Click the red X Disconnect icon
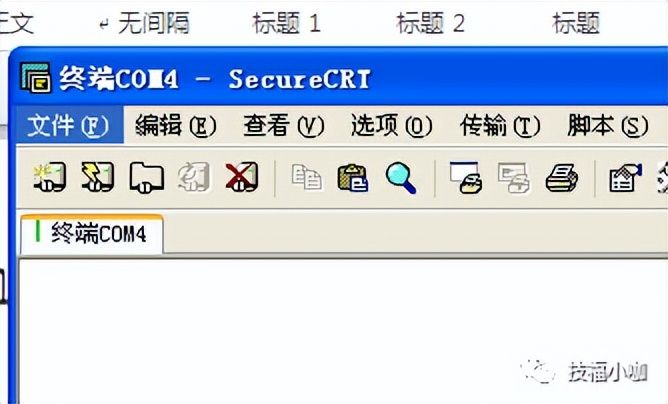Viewport: 668px width, 404px height. [x=242, y=176]
